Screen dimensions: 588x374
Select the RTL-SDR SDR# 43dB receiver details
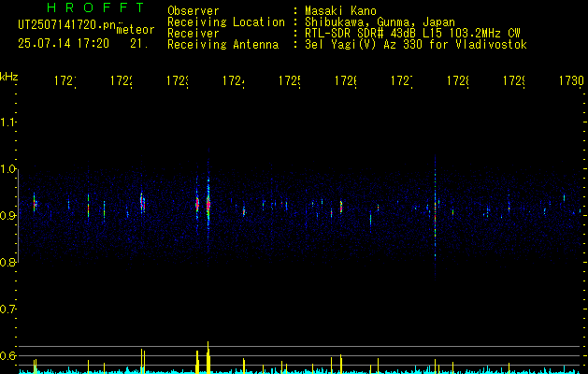pos(412,34)
